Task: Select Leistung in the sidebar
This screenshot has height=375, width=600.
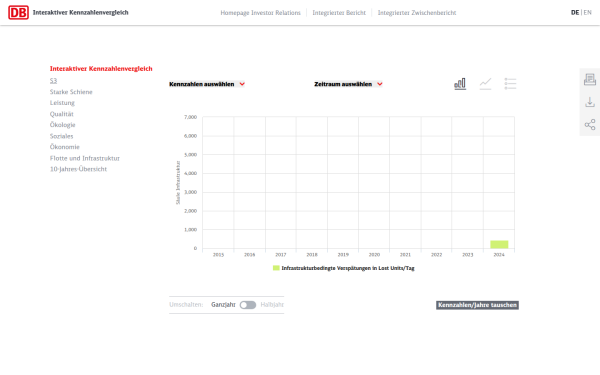Action: [x=62, y=103]
